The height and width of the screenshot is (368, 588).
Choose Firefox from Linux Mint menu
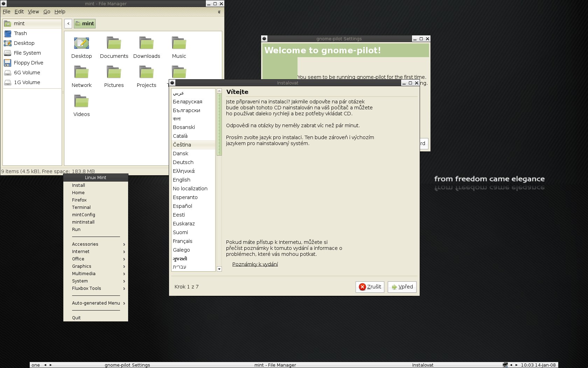point(96,200)
